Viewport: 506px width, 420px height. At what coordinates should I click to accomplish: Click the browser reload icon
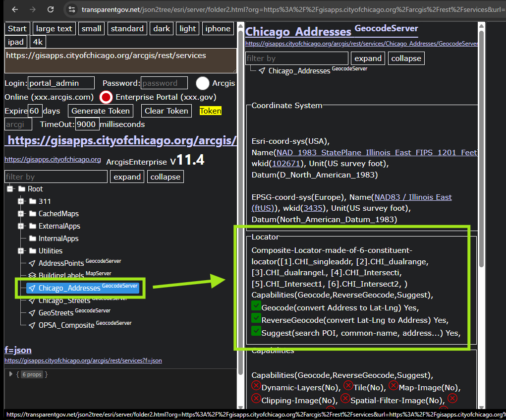click(50, 9)
